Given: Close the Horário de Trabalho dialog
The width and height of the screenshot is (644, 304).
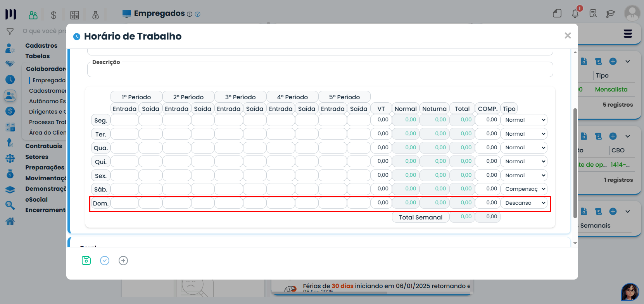Looking at the screenshot, I should click(x=568, y=36).
